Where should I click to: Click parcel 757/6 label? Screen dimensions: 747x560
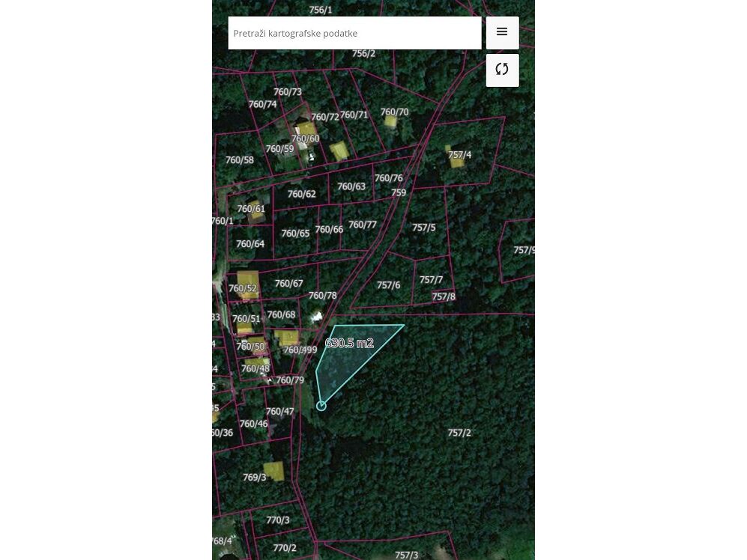click(x=388, y=285)
